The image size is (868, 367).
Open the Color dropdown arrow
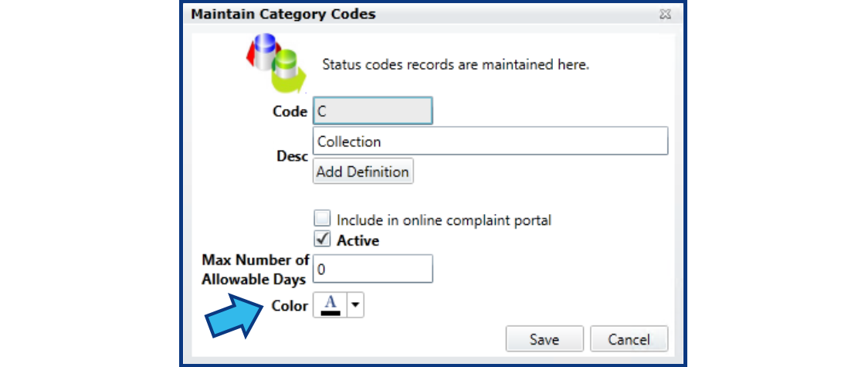click(355, 305)
